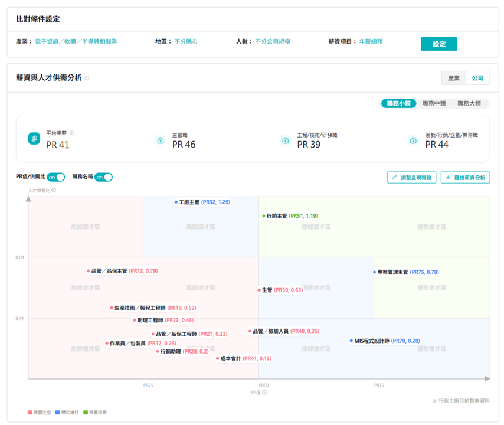Toggle the 職務名稱 switch off
This screenshot has width=504, height=425.
103,177
